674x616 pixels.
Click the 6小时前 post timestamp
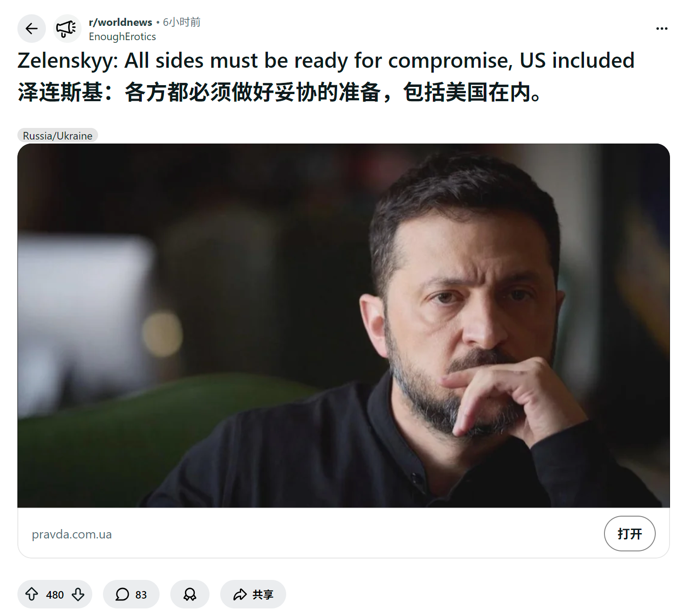182,22
